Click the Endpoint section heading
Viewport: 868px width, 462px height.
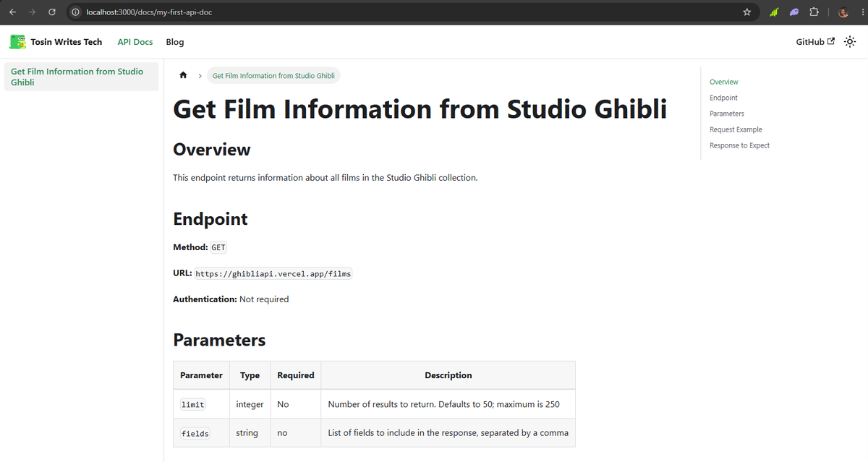pos(210,219)
